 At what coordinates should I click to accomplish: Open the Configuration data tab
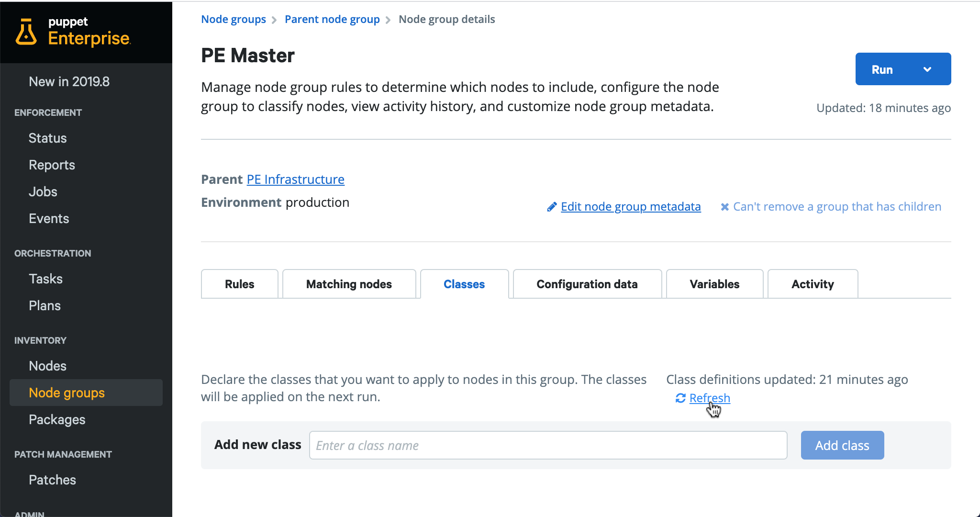(587, 284)
